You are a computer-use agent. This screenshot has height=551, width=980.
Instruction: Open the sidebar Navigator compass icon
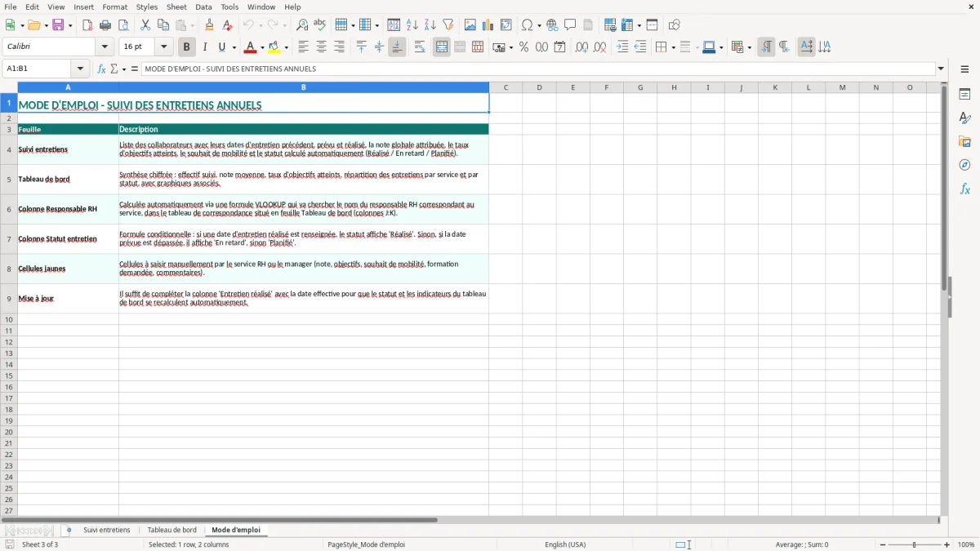(x=964, y=166)
